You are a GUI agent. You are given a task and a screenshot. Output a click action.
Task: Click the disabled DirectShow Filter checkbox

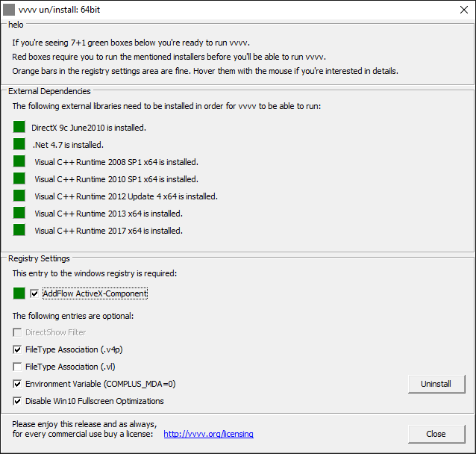(17, 332)
